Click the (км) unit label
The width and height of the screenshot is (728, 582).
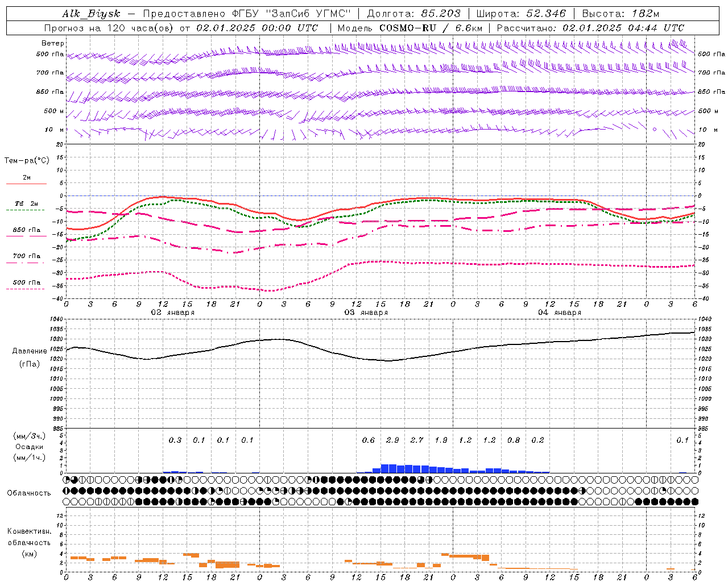[x=29, y=554]
